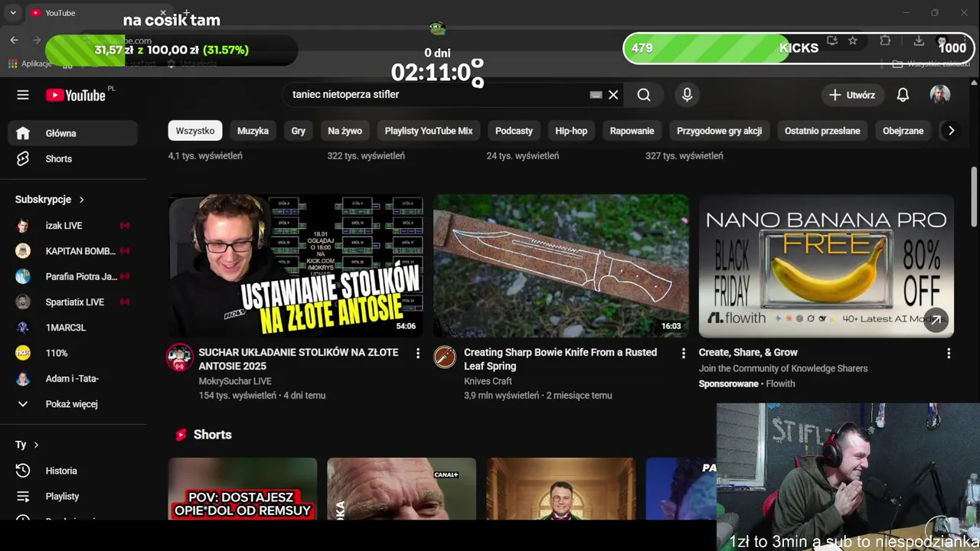Clear search text with the X icon
Image resolution: width=980 pixels, height=551 pixels.
coord(613,95)
